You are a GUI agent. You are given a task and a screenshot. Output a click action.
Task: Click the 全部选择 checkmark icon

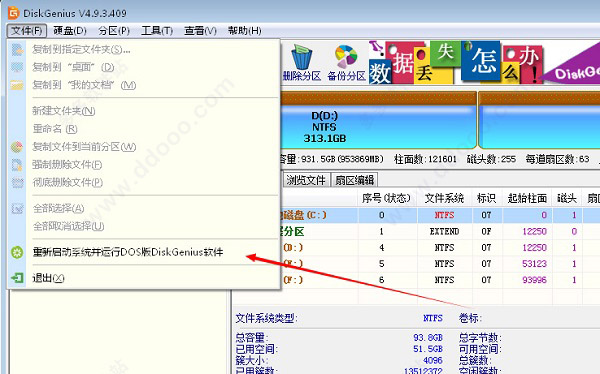[x=17, y=208]
